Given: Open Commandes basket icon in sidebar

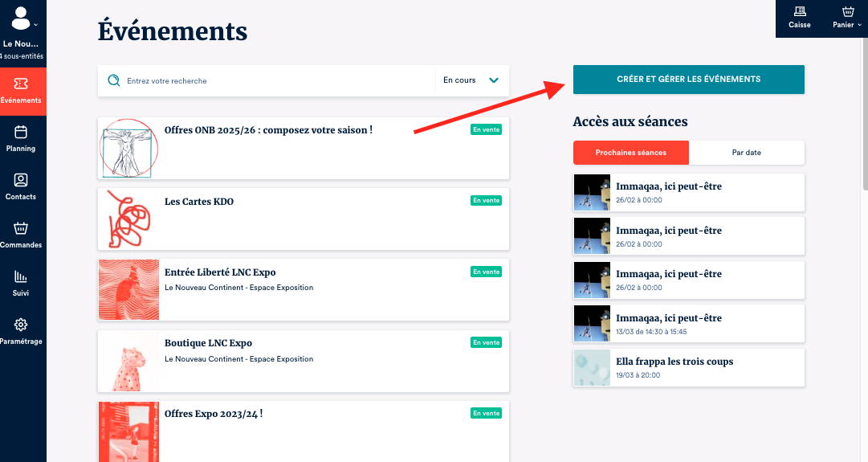Looking at the screenshot, I should [22, 229].
